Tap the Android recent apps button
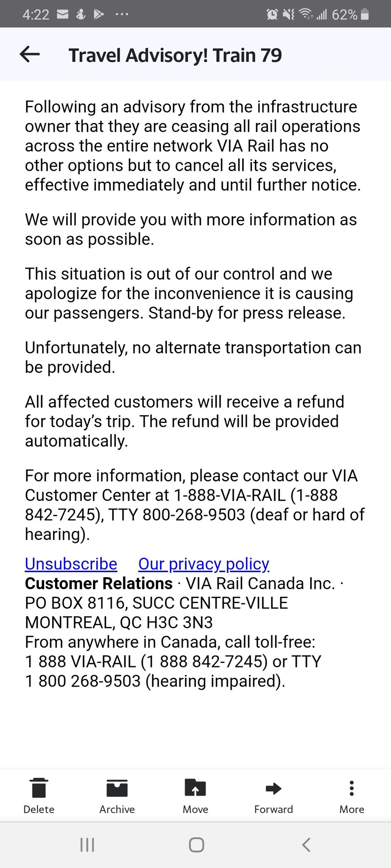The width and height of the screenshot is (391, 868). [x=87, y=845]
